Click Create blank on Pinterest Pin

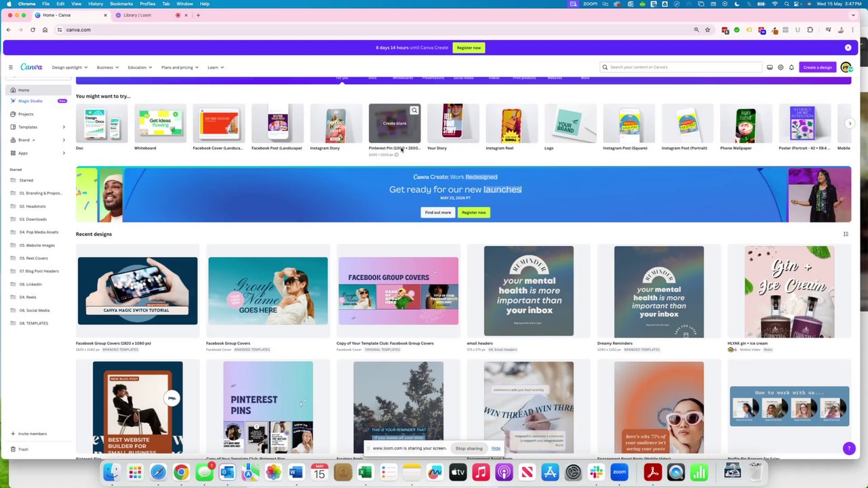pyautogui.click(x=395, y=123)
